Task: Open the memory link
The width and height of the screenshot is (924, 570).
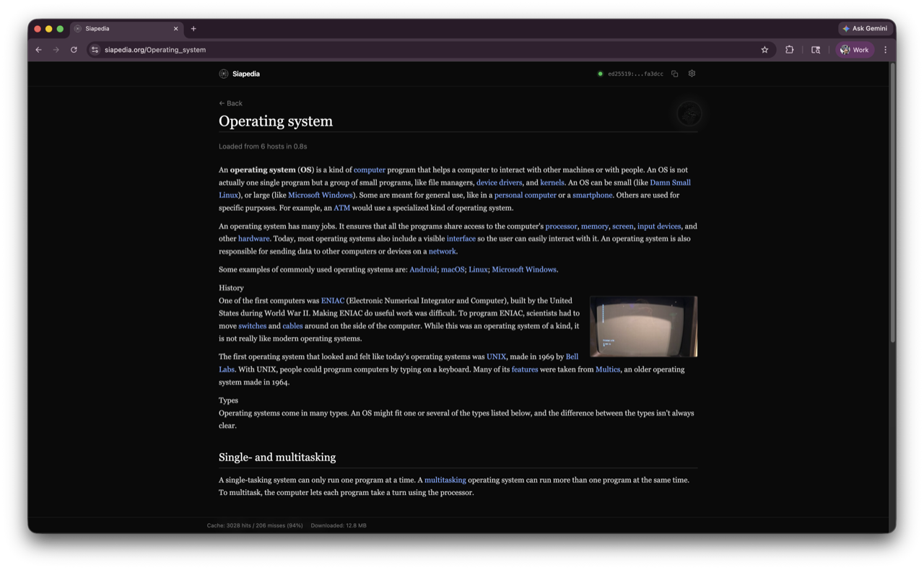Action: (595, 227)
